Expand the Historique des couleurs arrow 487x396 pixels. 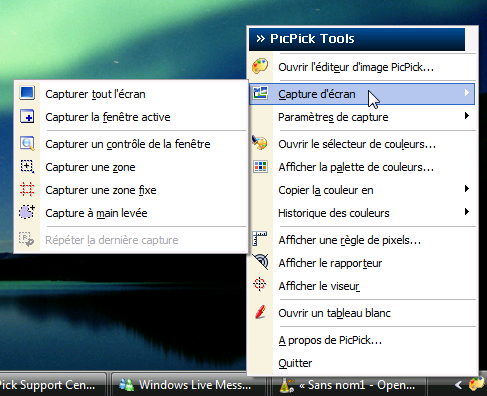click(x=467, y=212)
